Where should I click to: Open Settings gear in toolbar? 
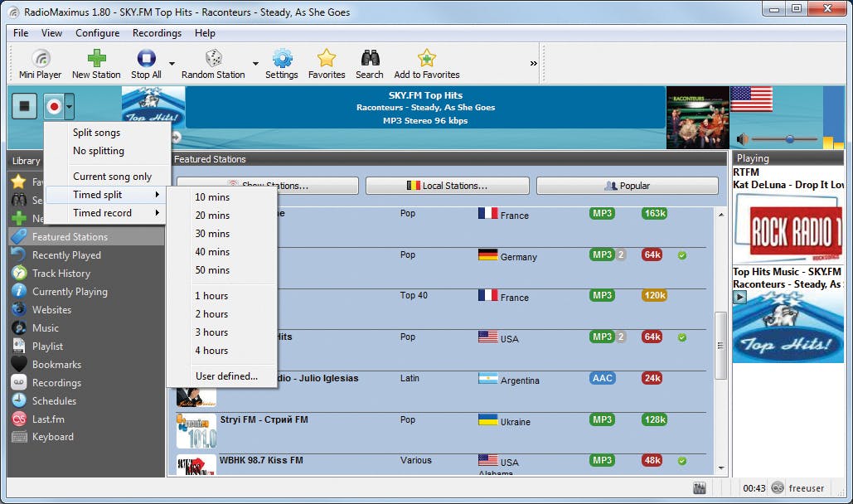[x=281, y=64]
